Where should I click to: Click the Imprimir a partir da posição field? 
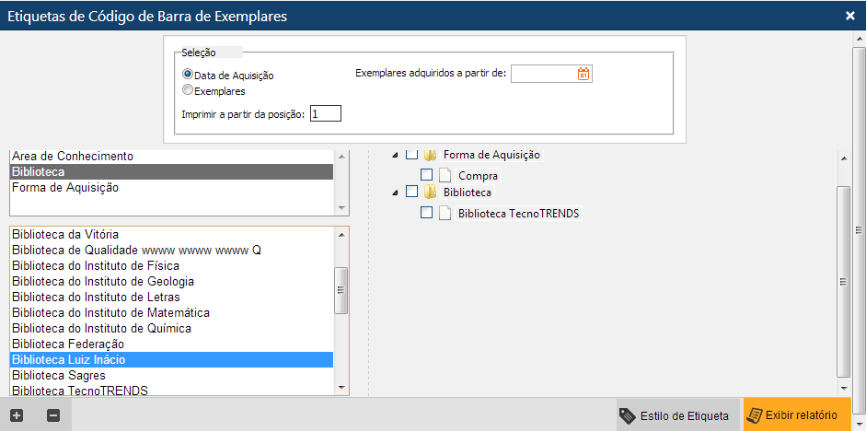pyautogui.click(x=325, y=114)
